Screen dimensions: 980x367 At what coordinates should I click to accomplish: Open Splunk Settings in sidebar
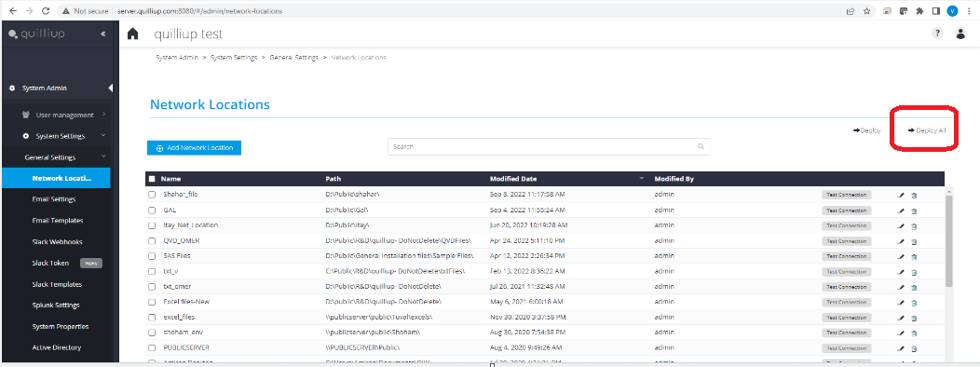[56, 306]
